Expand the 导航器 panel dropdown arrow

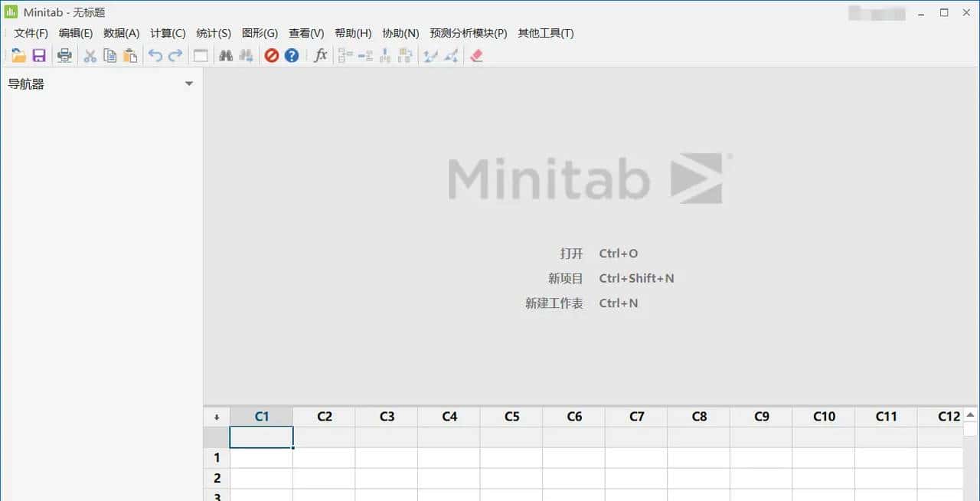pyautogui.click(x=188, y=83)
